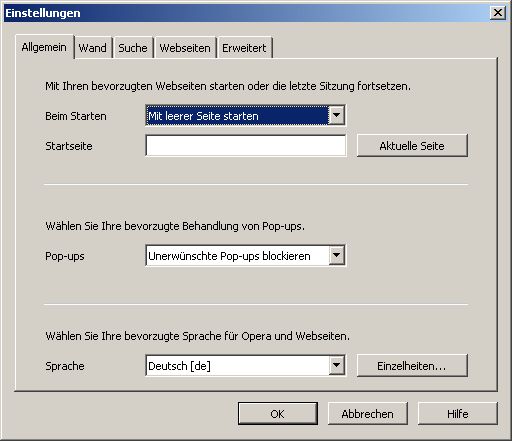Open language Einzelheiten... button
This screenshot has width=512, height=441.
412,366
